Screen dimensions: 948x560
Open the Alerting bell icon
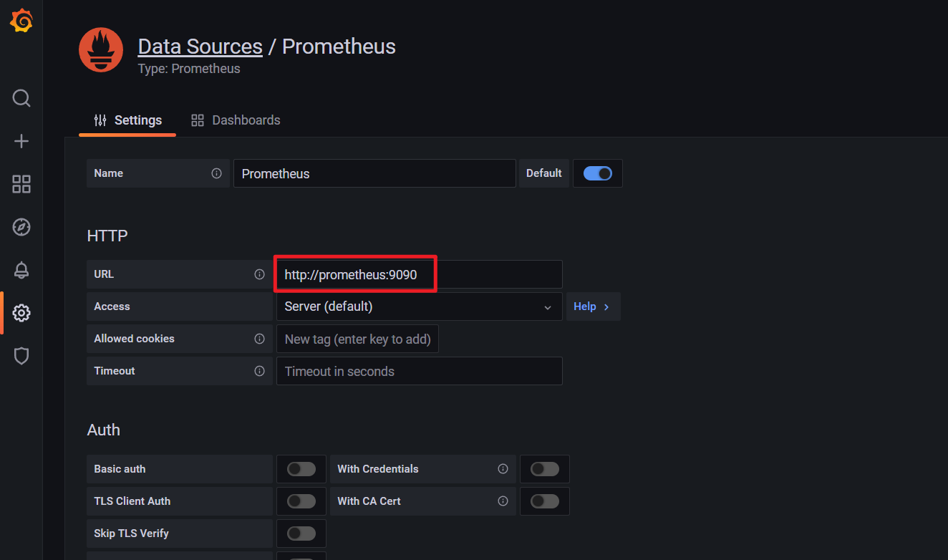21,270
